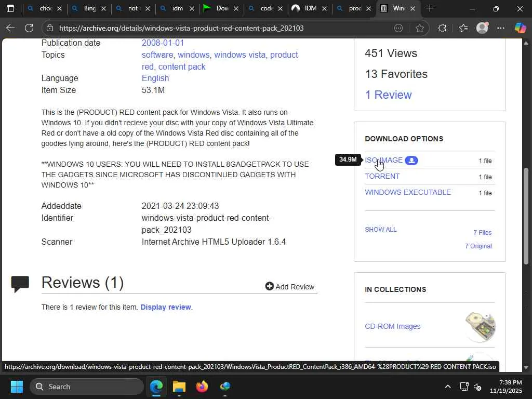Click the taskbar Search box

(87, 387)
